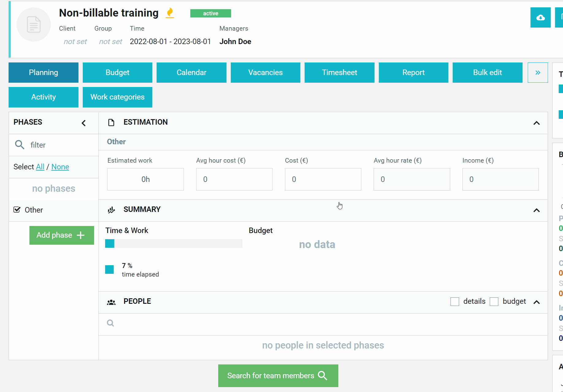Select All phases link
563x392 pixels.
click(x=40, y=167)
